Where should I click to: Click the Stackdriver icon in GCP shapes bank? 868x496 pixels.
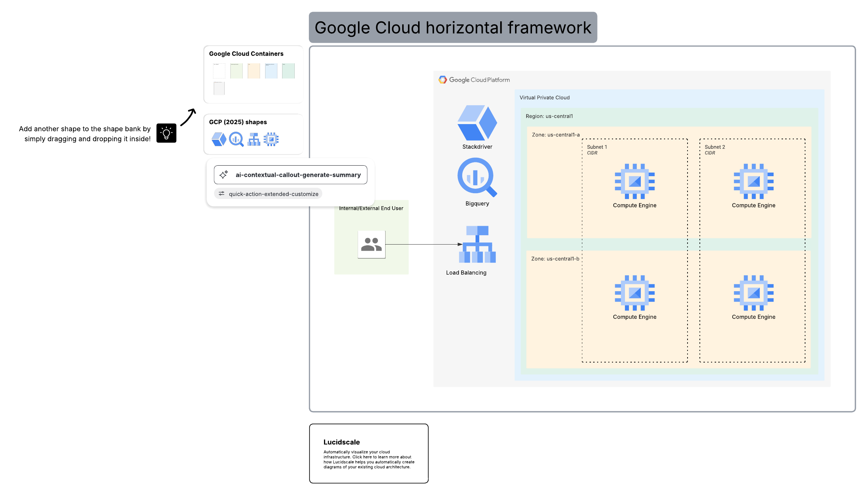coord(218,139)
